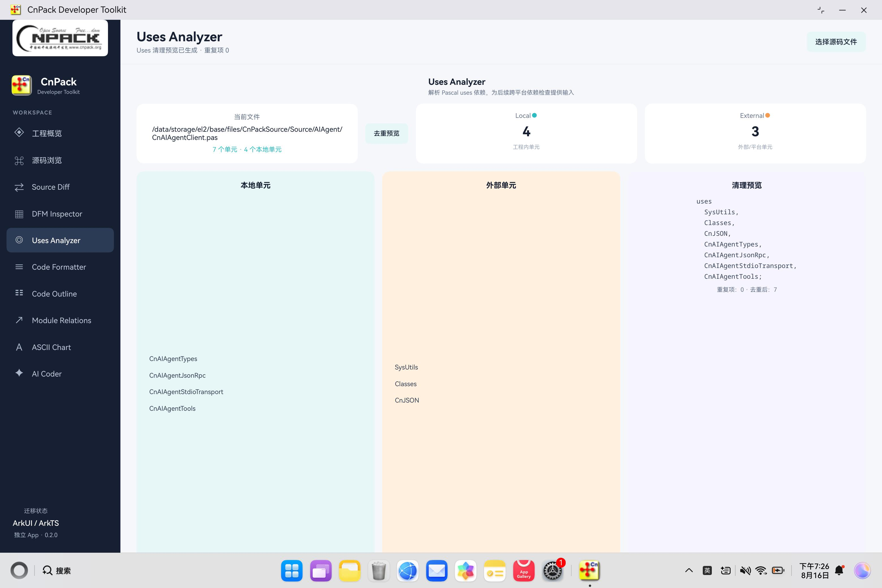Screen dimensions: 882x588
Task: Click the 选择源码文件 button
Action: (836, 42)
